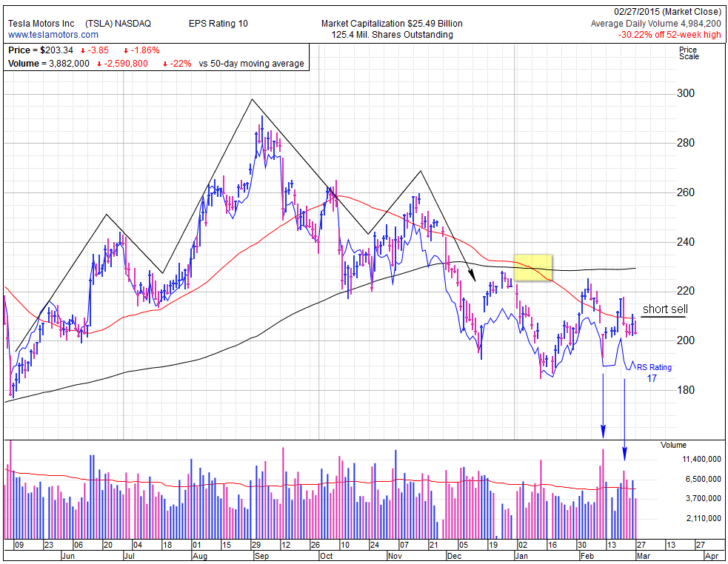Click the EPS Rating 10 label
The height and width of the screenshot is (564, 728).
coord(218,24)
